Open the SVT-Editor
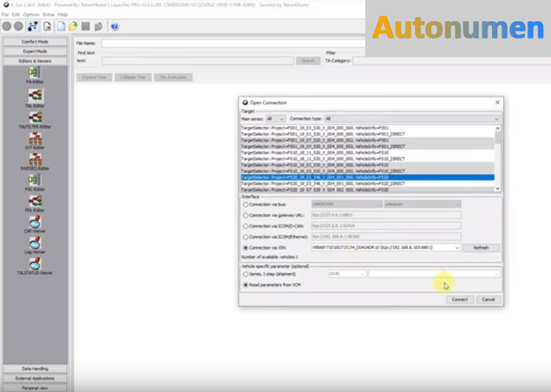The height and width of the screenshot is (392, 551). (35, 140)
